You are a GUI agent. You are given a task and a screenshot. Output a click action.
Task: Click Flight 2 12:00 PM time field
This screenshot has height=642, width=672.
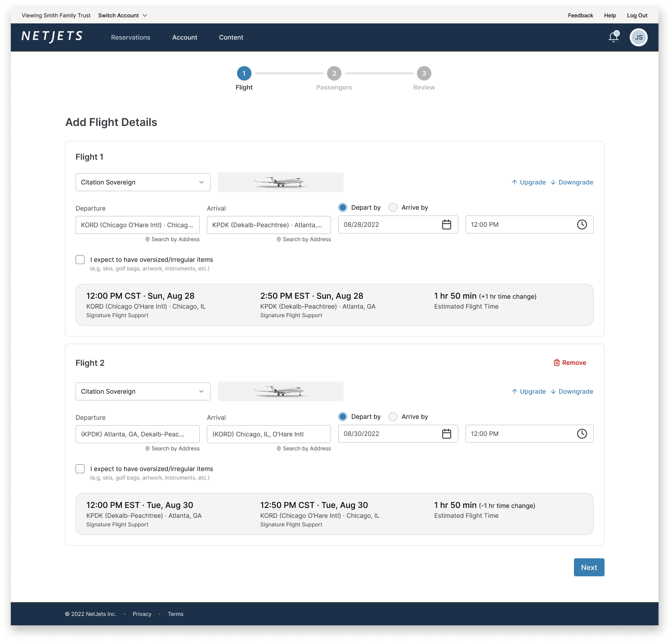[x=529, y=434]
